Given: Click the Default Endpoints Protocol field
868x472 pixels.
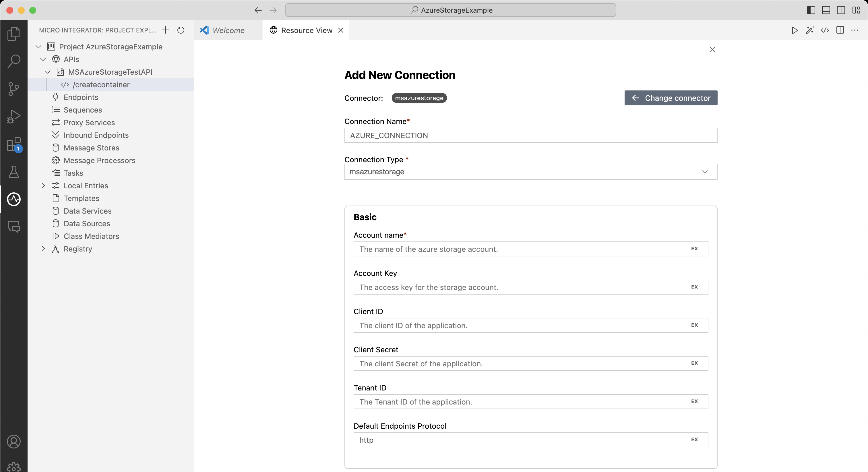Looking at the screenshot, I should (531, 440).
